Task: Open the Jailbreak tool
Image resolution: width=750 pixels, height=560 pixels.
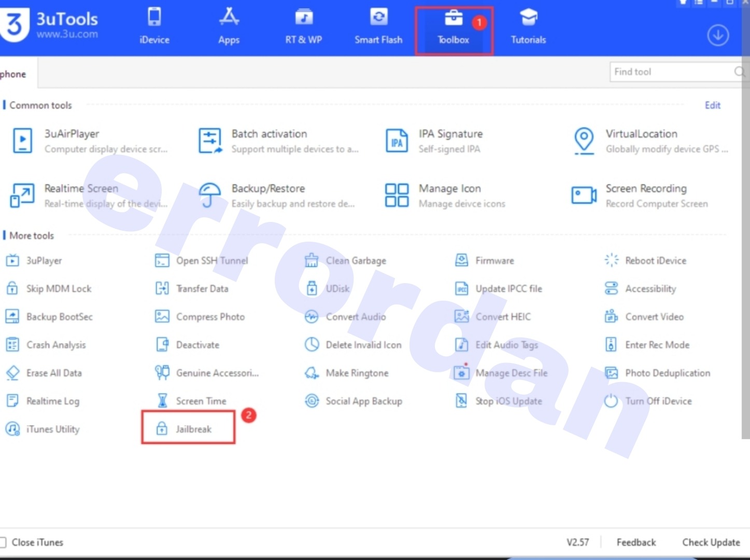Action: [188, 427]
